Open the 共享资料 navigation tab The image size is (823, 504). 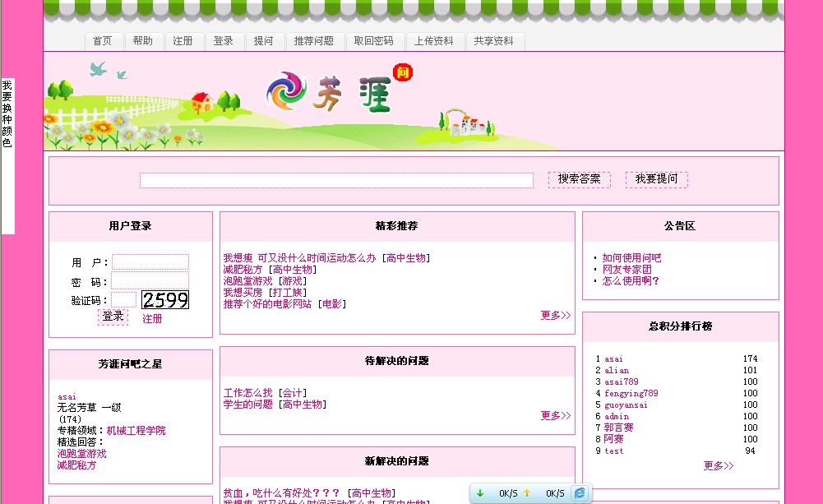[x=494, y=41]
